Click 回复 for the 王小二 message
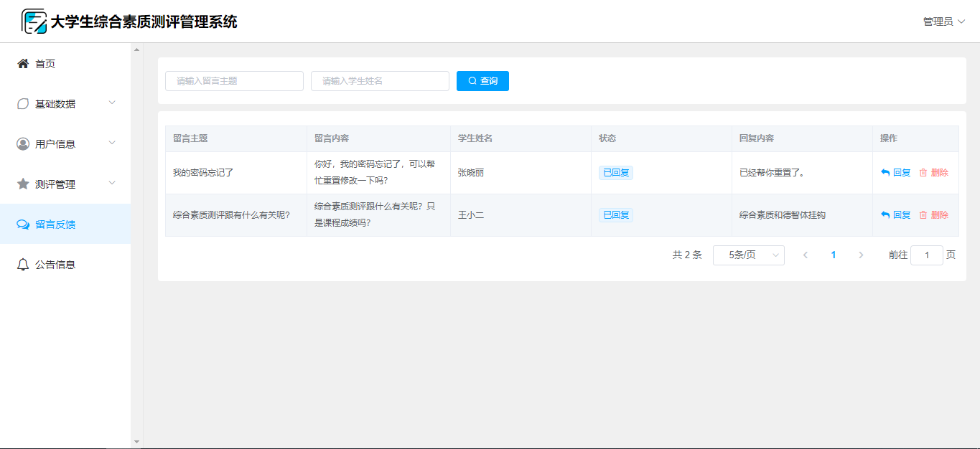Viewport: 980px width, 449px height. [901, 215]
